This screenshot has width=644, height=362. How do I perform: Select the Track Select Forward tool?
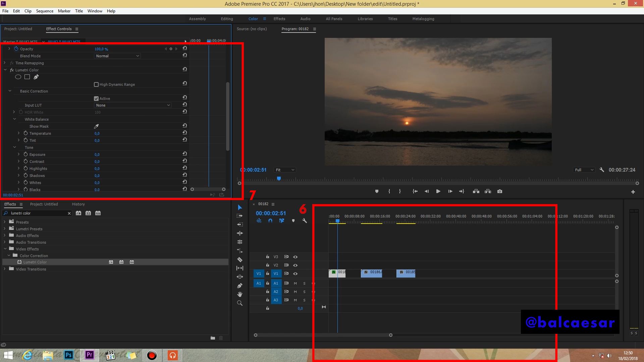(239, 216)
